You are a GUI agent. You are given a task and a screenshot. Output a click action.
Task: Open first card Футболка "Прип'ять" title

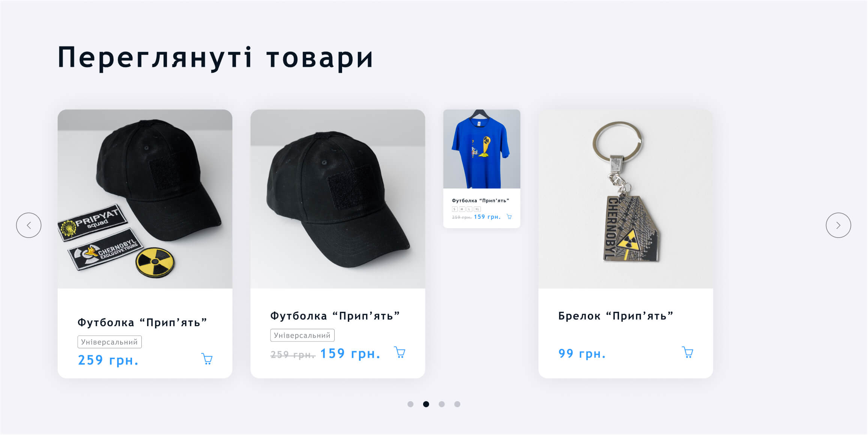(x=142, y=323)
